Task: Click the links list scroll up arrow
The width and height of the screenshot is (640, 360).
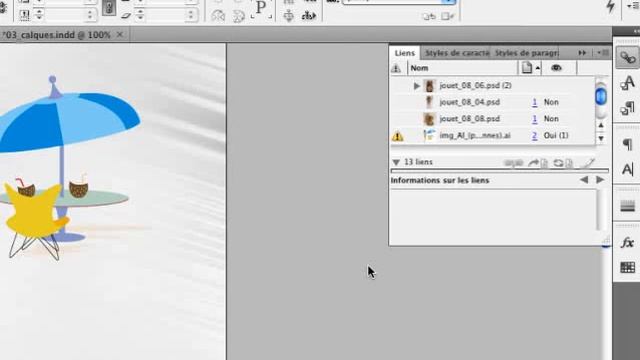Action: coord(601,126)
